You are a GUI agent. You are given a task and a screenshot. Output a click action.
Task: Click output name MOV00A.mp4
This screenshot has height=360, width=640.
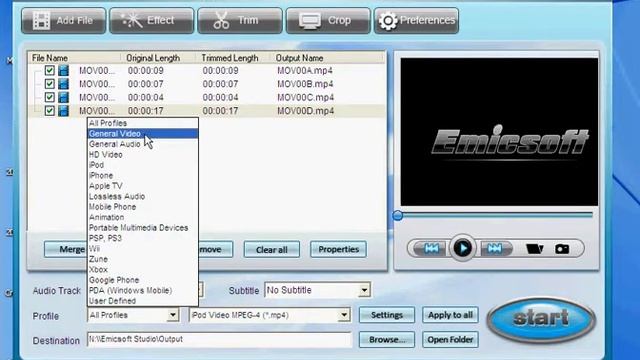coord(305,71)
